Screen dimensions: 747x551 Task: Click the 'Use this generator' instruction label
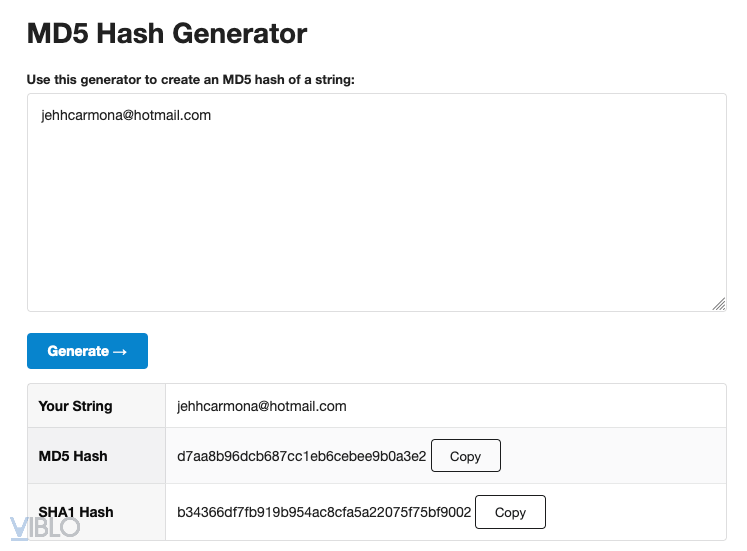191,80
